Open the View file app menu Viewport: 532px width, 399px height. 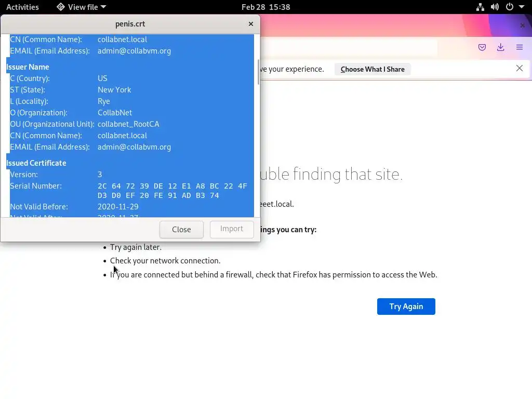click(82, 7)
